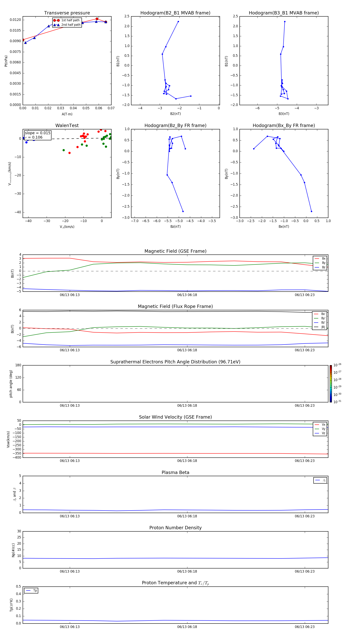Select the '1st half path' legend entry

[x=66, y=20]
